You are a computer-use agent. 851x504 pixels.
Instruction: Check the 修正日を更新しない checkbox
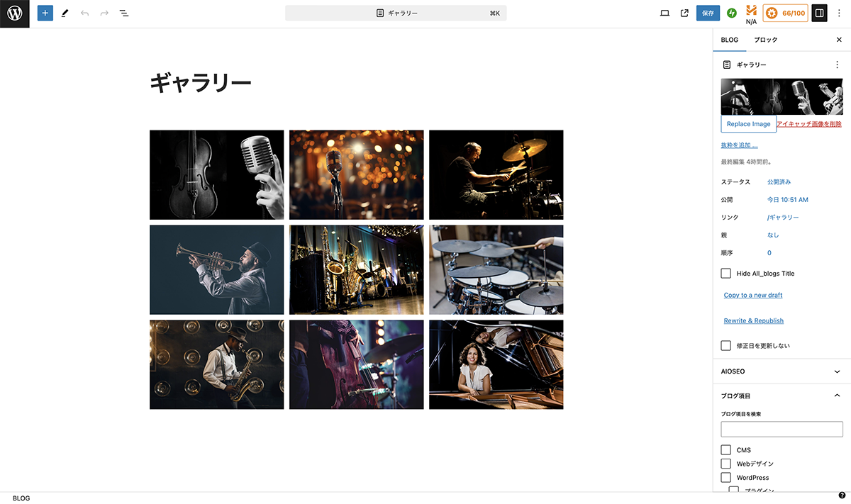tap(725, 346)
